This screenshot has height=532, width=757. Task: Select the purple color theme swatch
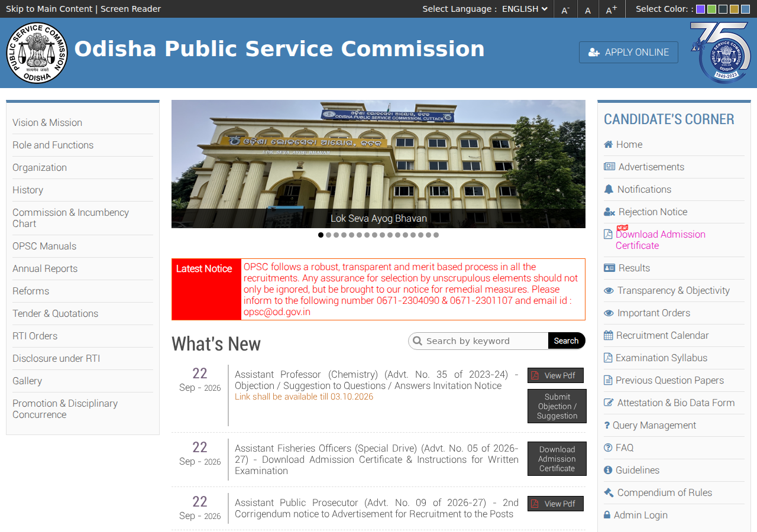pos(700,9)
